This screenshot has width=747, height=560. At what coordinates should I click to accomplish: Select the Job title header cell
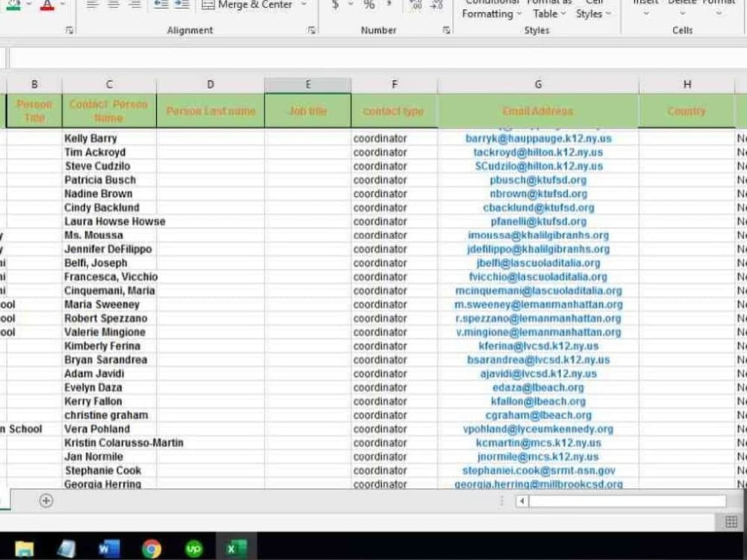coord(308,111)
